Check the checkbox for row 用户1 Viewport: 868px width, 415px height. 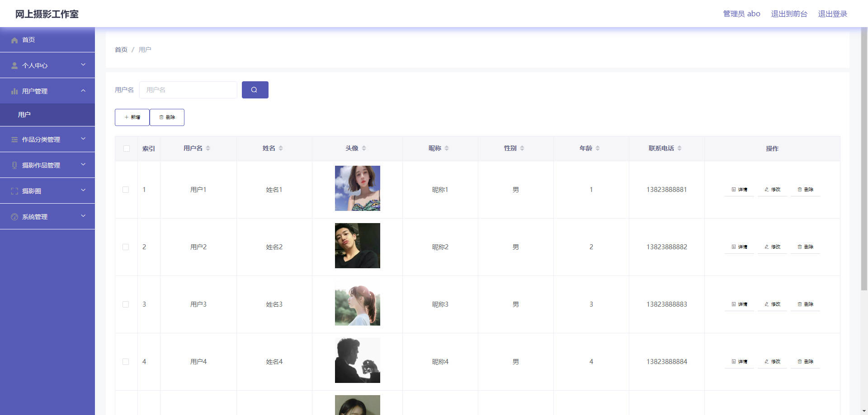point(126,190)
